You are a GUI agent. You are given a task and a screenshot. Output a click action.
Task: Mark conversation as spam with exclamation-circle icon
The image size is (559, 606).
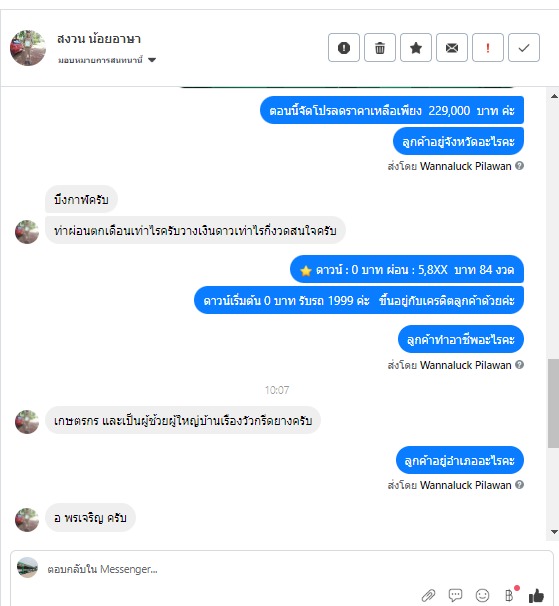pyautogui.click(x=344, y=48)
